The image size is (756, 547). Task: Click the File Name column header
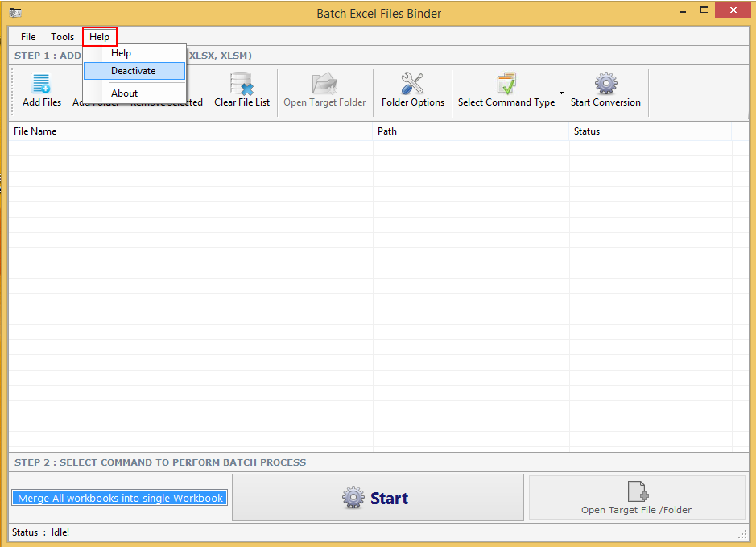191,131
